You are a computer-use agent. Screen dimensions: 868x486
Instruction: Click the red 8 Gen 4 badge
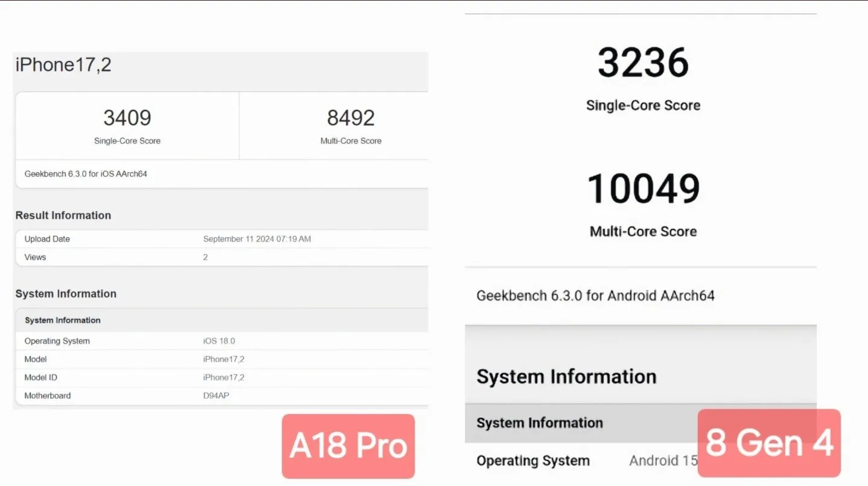769,443
